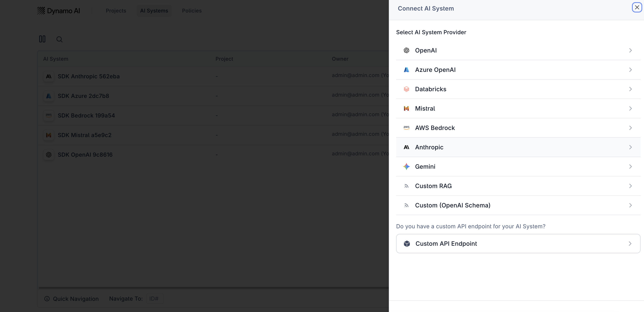Click the Databricks stacked-layers icon
This screenshot has height=312, width=644.
coord(406,89)
